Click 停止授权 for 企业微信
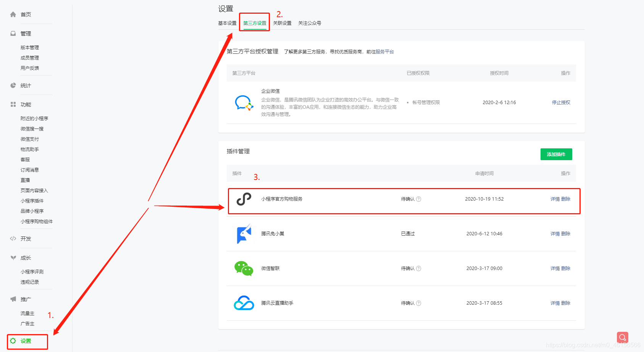 tap(561, 103)
